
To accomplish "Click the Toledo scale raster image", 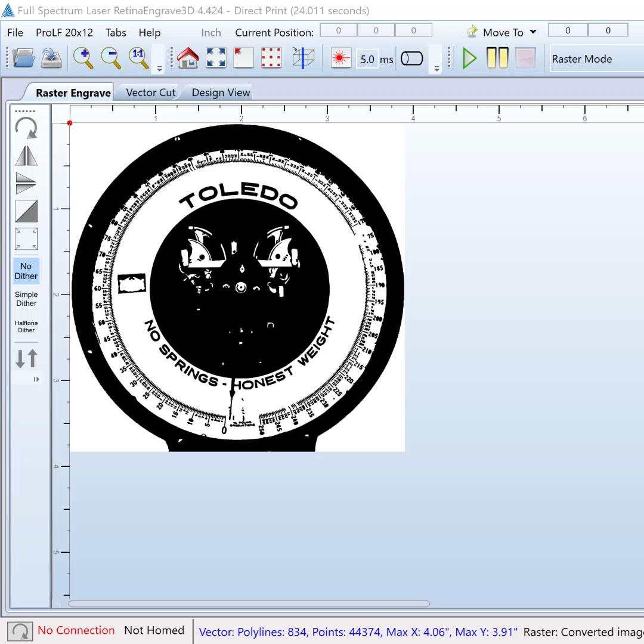I will coord(237,287).
